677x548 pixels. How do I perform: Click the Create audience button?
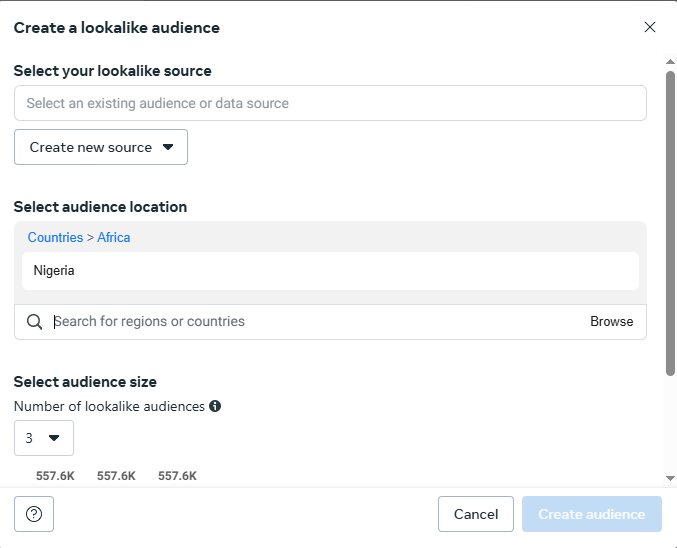pos(592,514)
